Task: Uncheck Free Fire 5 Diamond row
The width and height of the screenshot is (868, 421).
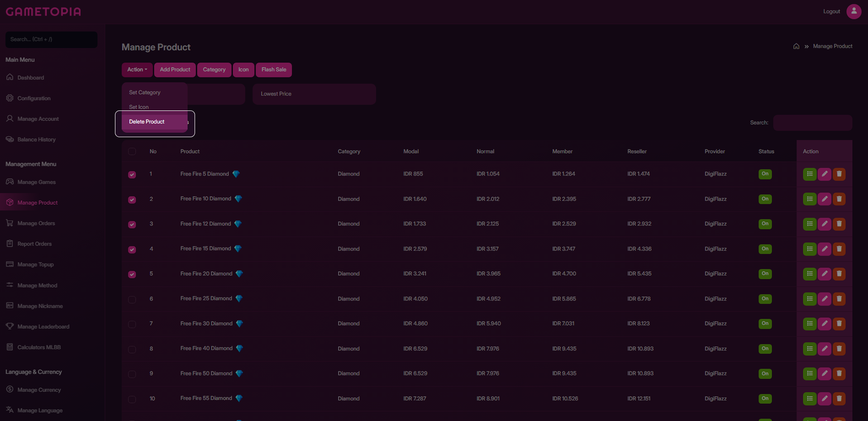Action: point(132,174)
